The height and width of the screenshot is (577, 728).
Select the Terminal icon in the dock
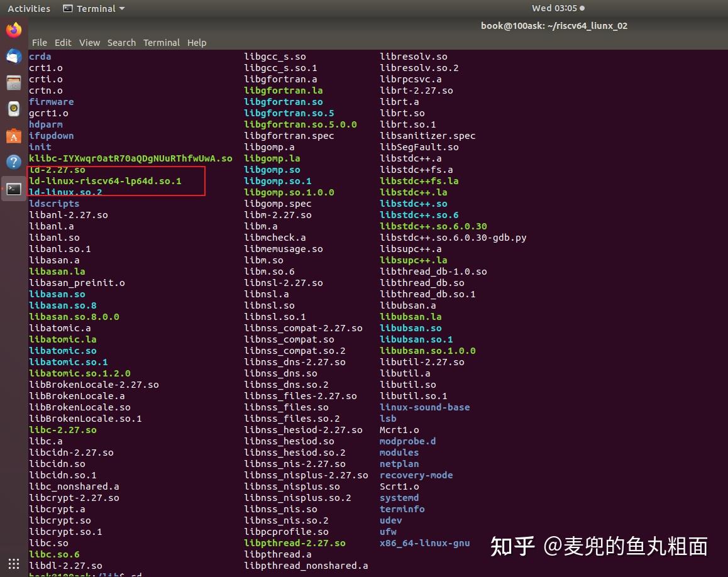click(x=13, y=187)
